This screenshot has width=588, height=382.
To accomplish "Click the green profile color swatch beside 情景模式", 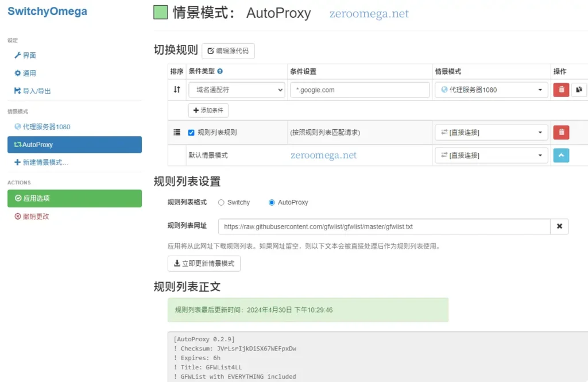I will coord(160,13).
